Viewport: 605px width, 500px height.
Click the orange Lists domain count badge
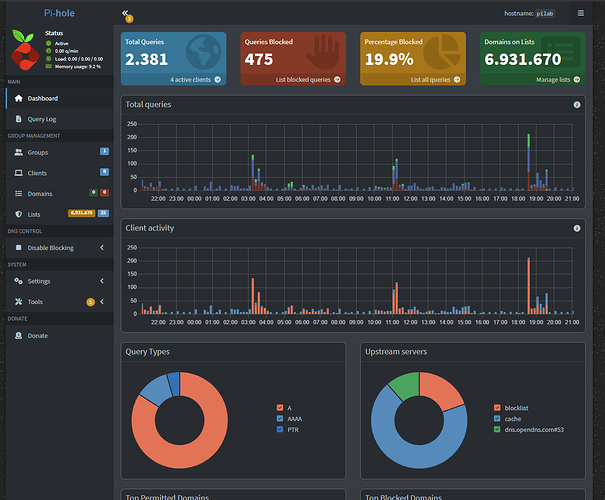click(81, 213)
